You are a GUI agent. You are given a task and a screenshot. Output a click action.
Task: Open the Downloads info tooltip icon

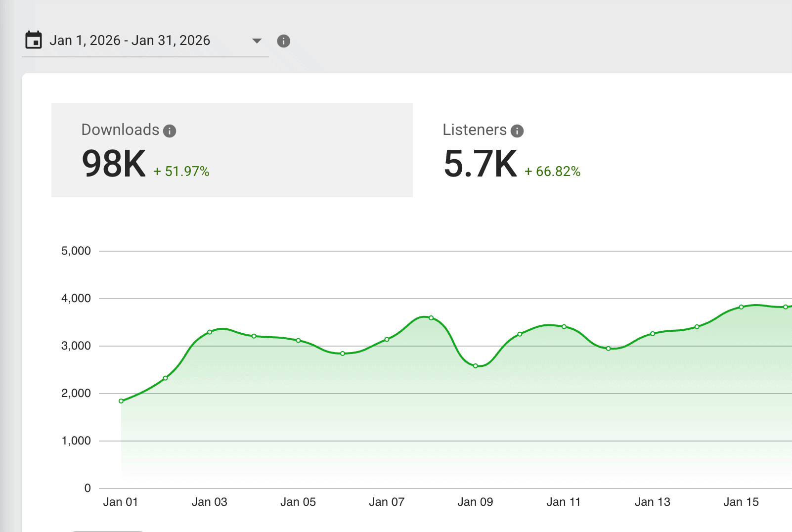pyautogui.click(x=170, y=131)
